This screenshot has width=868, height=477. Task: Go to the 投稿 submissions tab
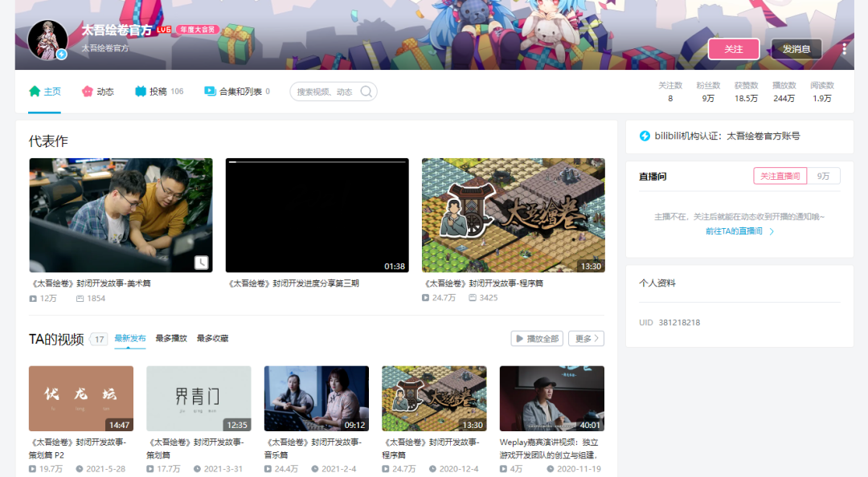click(159, 92)
